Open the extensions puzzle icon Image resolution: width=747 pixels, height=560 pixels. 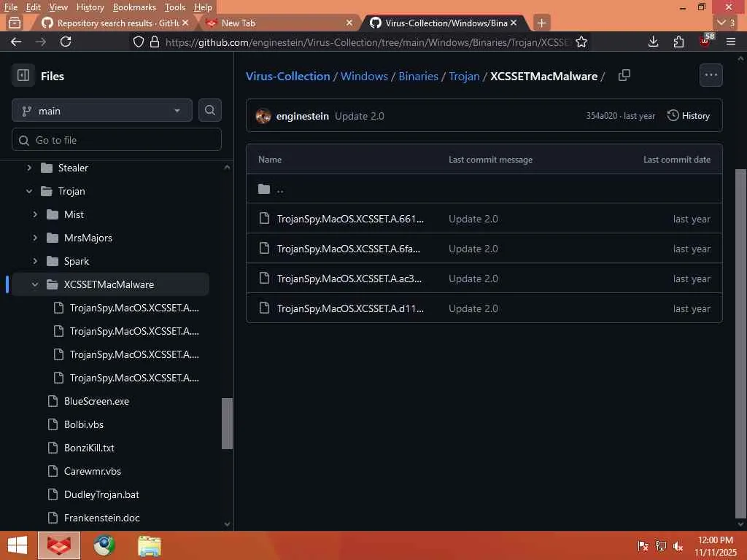click(x=679, y=42)
